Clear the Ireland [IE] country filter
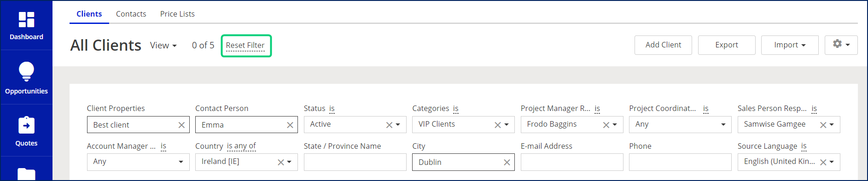868x181 pixels. (281, 162)
